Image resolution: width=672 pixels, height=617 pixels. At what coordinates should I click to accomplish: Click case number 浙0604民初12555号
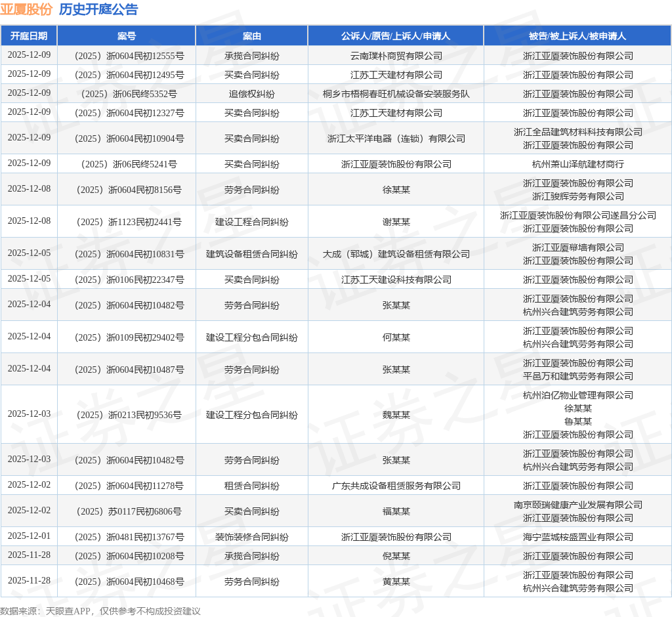129,56
